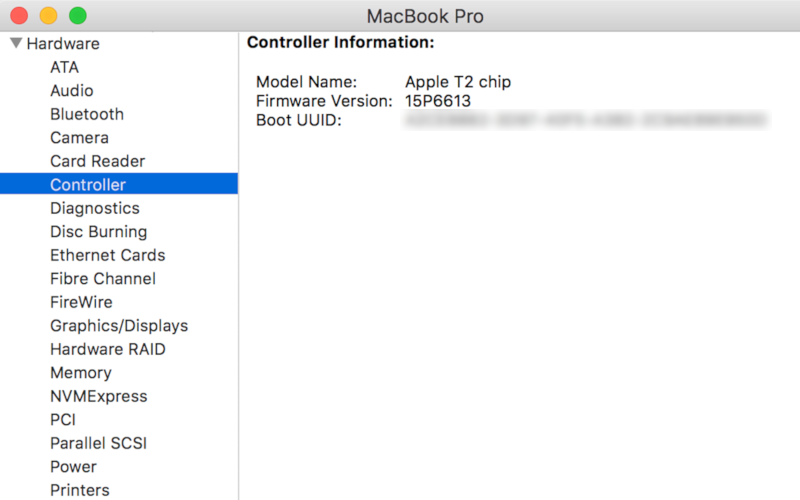
Task: Show Ethernet Cards details
Action: point(107,255)
